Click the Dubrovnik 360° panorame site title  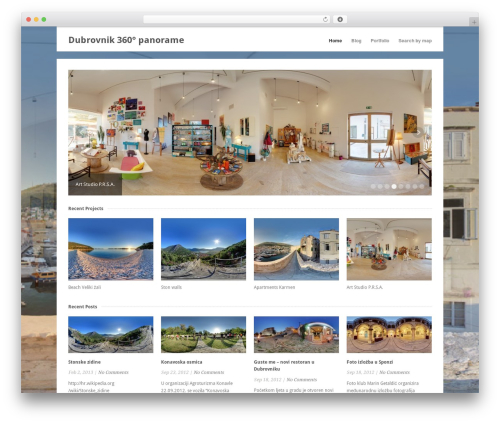[x=126, y=40]
